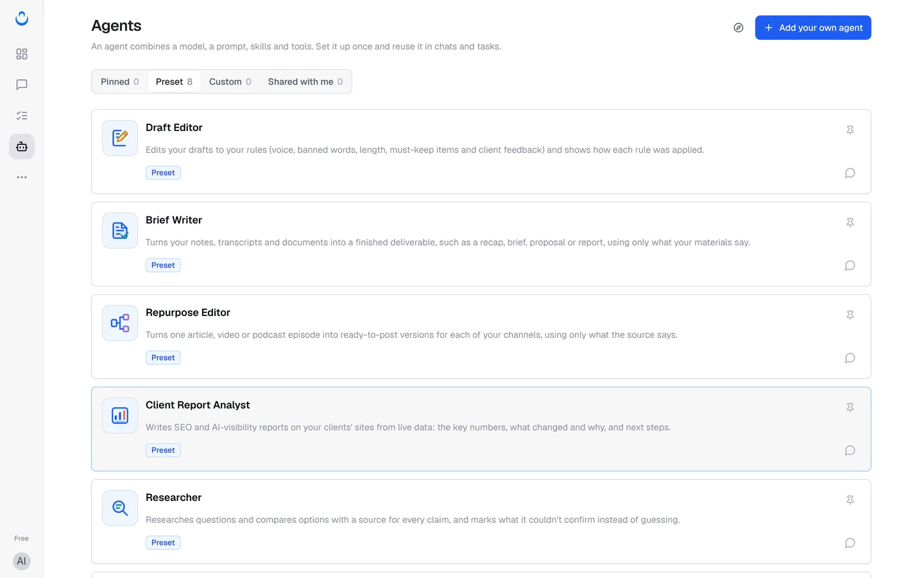The height and width of the screenshot is (578, 924).
Task: Click the Client Report Analyst chart icon
Action: (x=120, y=416)
